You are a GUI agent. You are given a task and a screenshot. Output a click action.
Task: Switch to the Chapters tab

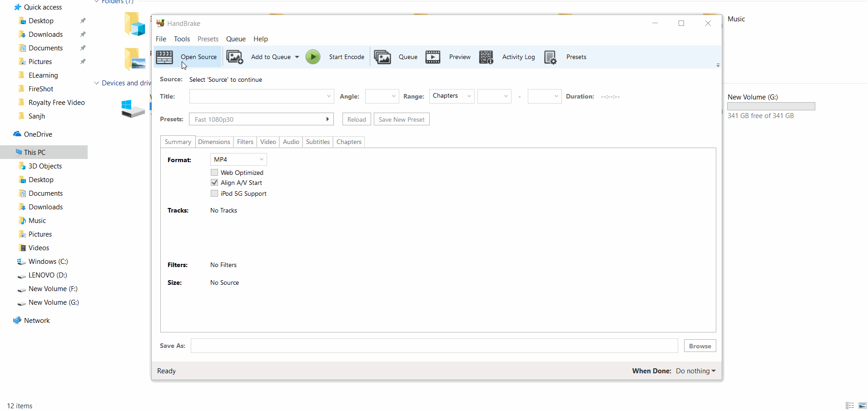[349, 142]
